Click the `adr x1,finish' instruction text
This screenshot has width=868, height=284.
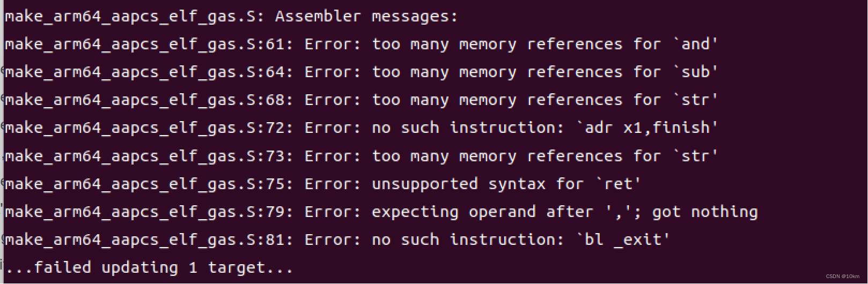(647, 128)
